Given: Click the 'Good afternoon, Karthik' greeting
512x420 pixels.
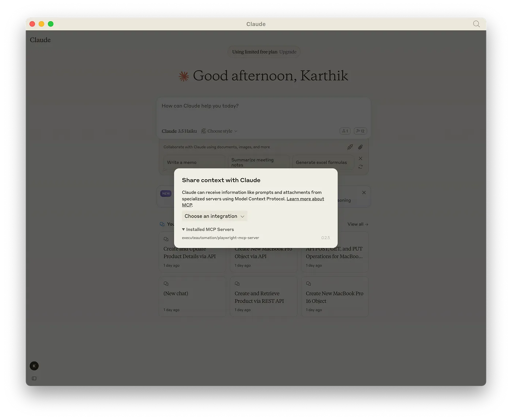Looking at the screenshot, I should [271, 76].
